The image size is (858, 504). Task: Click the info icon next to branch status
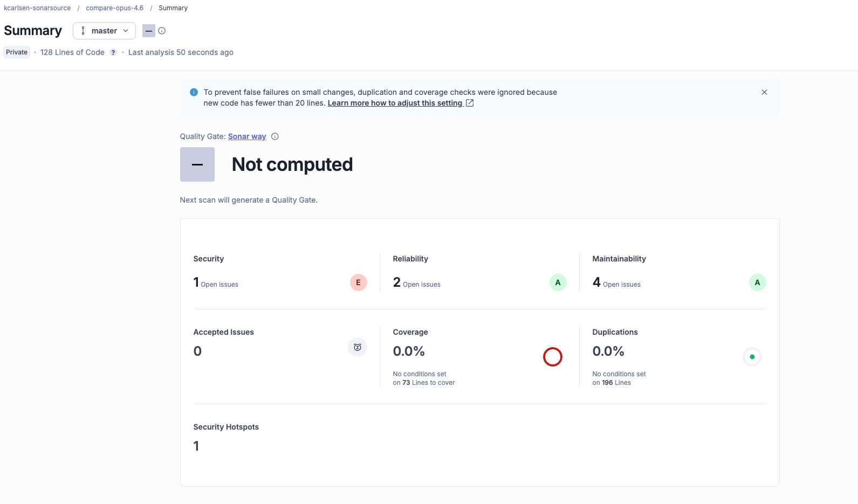click(162, 31)
